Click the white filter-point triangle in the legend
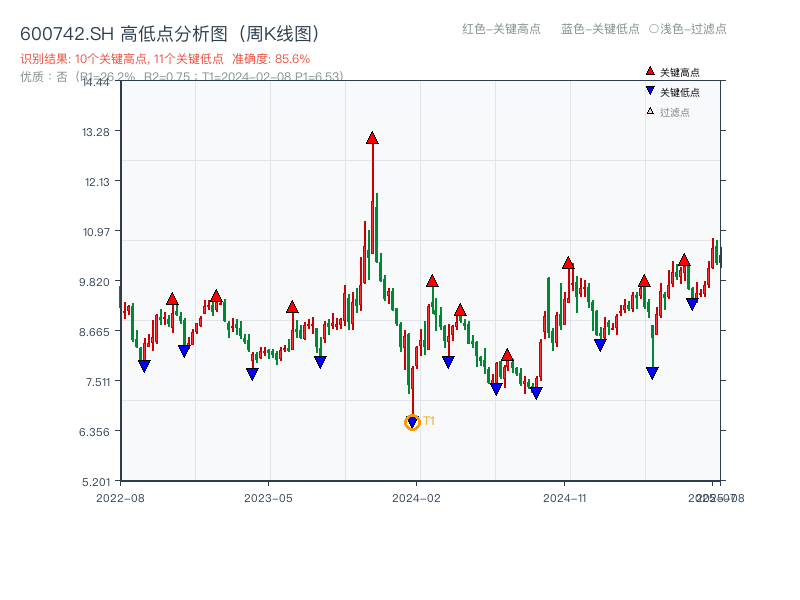The image size is (800, 600). [650, 111]
